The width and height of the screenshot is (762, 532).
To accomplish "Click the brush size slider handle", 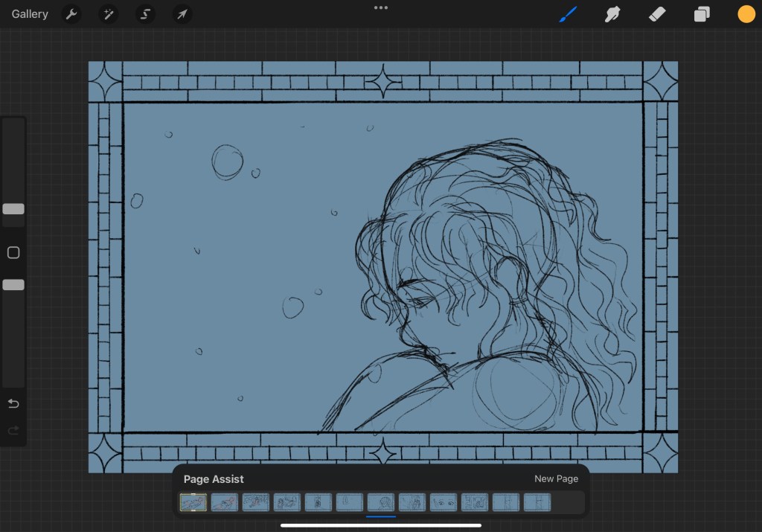I will pyautogui.click(x=13, y=209).
